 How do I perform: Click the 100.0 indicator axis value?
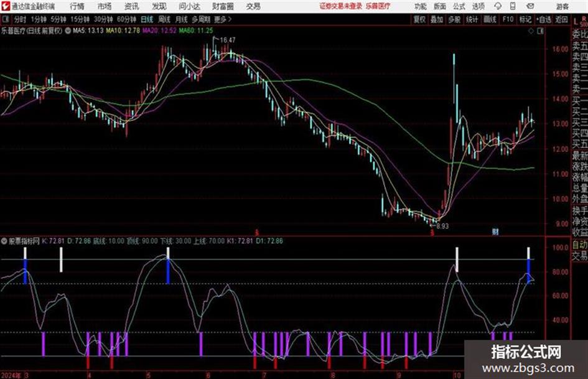(x=561, y=248)
